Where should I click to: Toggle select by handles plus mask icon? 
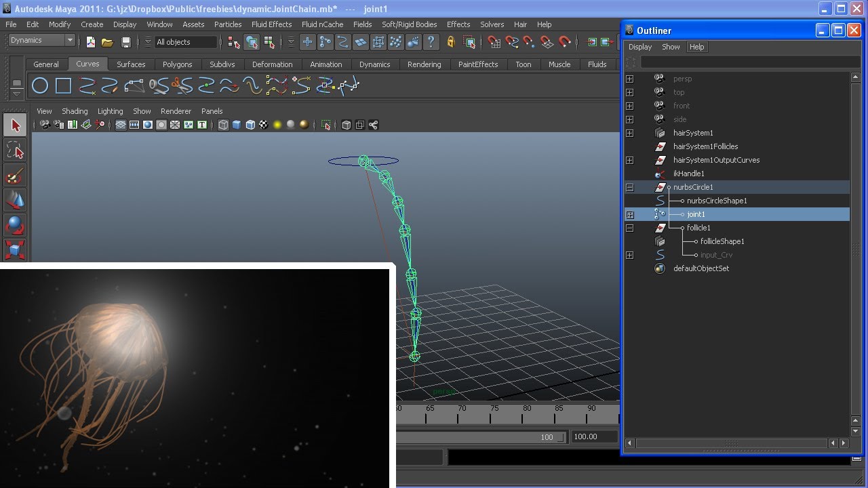pos(308,42)
